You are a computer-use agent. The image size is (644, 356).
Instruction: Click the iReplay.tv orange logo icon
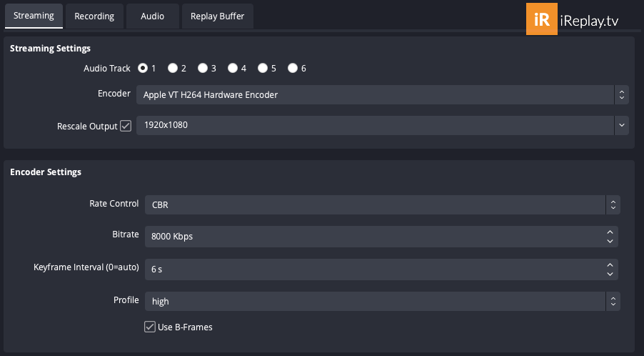(542, 19)
